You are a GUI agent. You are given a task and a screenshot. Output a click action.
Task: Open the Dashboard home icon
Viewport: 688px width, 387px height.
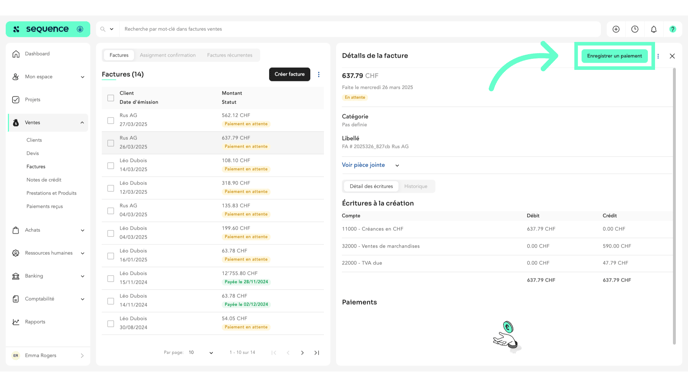click(16, 54)
